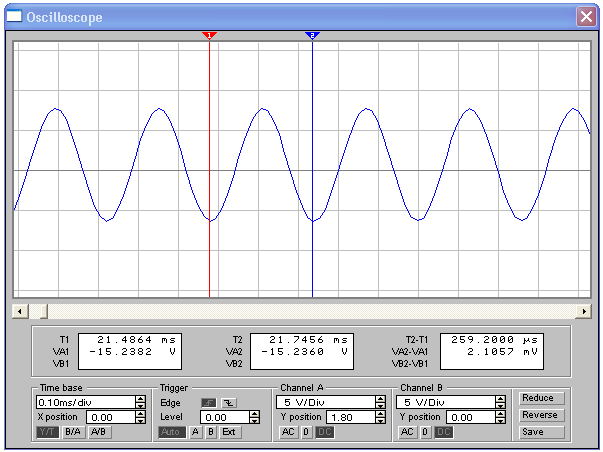Click the T2-T1 value 259.2000 µs
The width and height of the screenshot is (603, 452).
pyautogui.click(x=495, y=340)
